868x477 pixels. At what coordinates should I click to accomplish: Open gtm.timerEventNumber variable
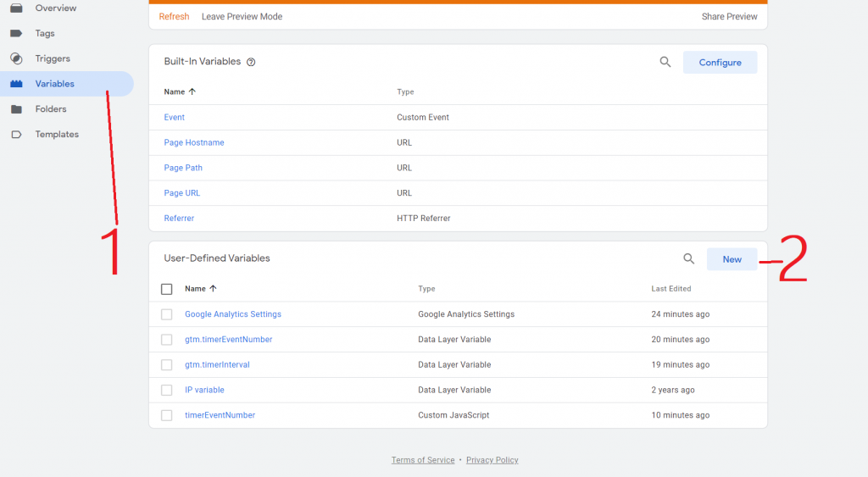click(x=229, y=339)
